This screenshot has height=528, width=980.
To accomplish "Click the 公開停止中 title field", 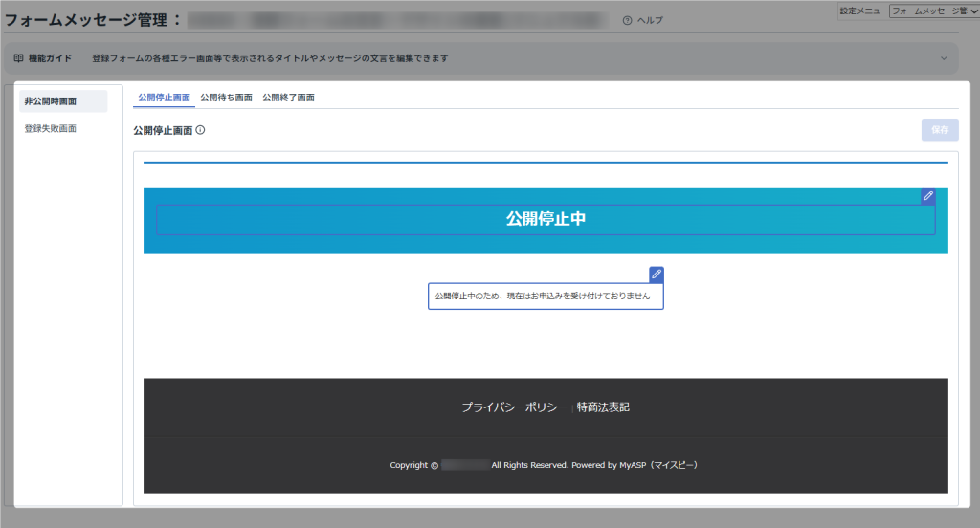I will point(546,219).
